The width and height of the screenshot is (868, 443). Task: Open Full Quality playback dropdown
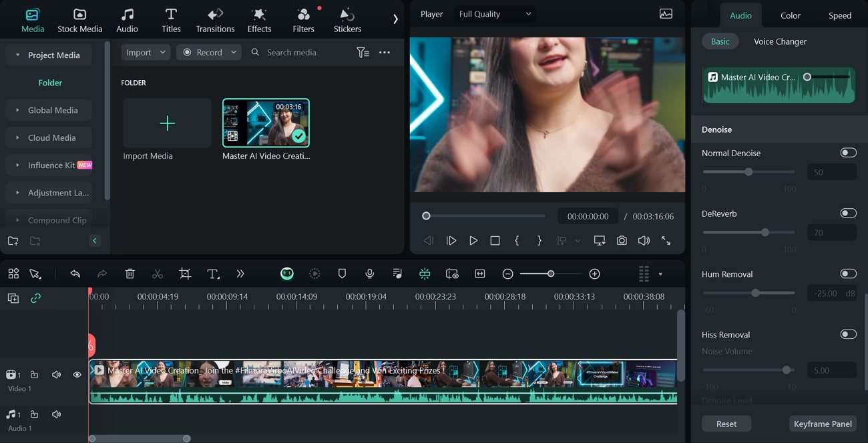point(495,13)
